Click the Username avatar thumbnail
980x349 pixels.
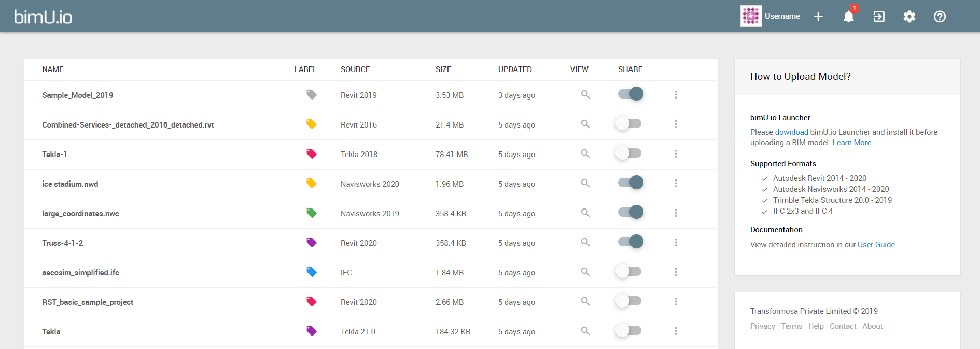751,16
